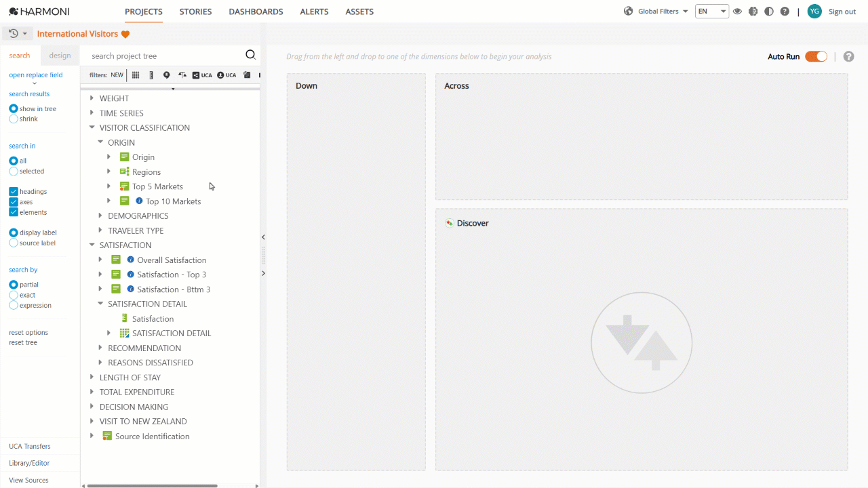Collapse the VISITOR CLASSIFICATION node
This screenshot has height=488, width=868.
pyautogui.click(x=92, y=127)
